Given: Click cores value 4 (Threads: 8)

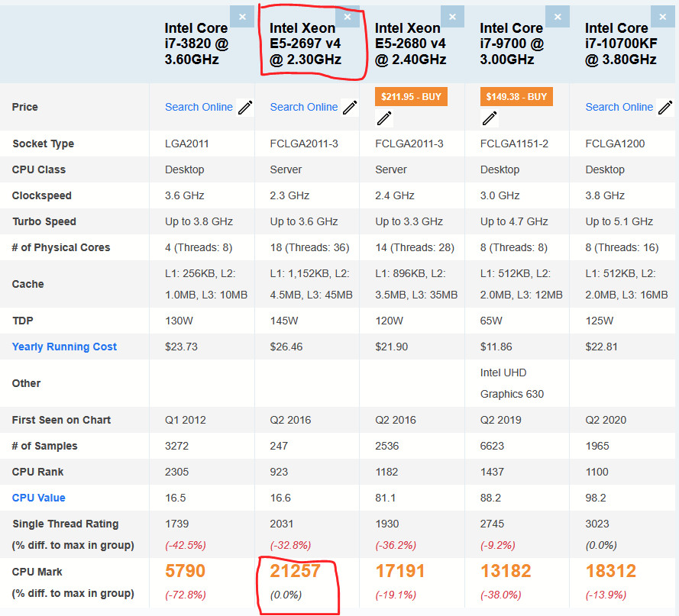Looking at the screenshot, I should pos(199,247).
